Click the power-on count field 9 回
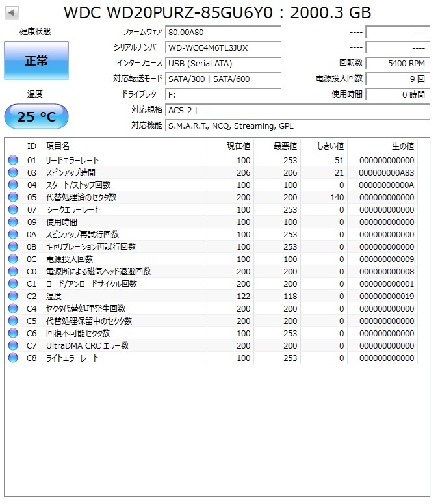The width and height of the screenshot is (438, 504). [x=398, y=79]
